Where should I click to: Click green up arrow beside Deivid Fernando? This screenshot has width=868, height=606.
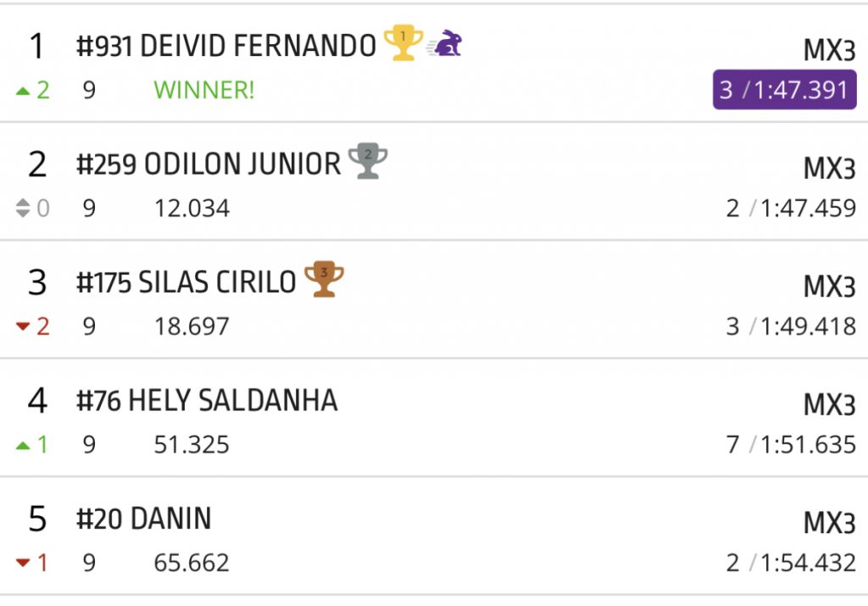tap(23, 90)
